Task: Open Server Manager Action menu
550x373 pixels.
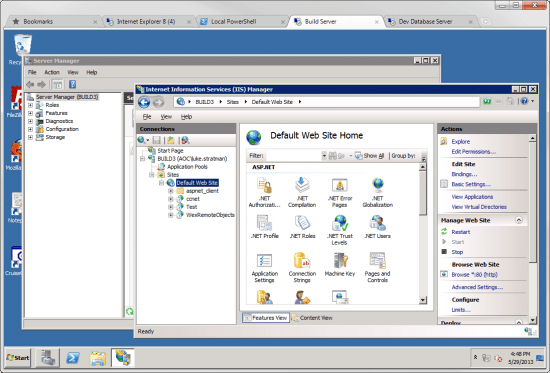Action: click(x=52, y=72)
